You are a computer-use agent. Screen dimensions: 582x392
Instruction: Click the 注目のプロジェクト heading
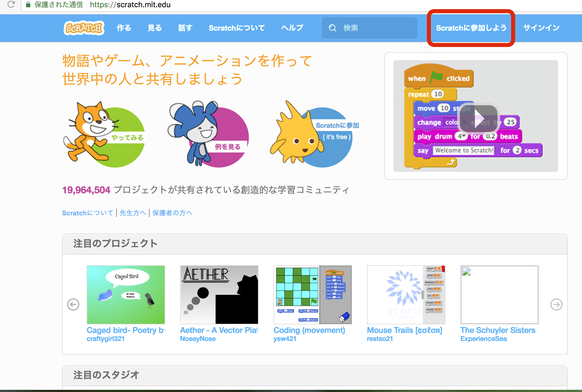(115, 244)
